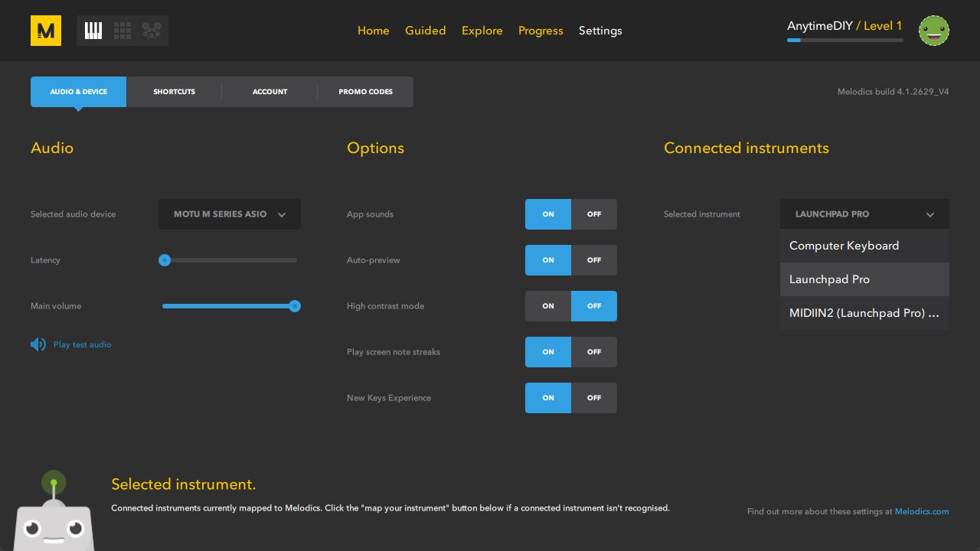This screenshot has width=980, height=551.
Task: Open the MOTU M Series ASIO audio device dropdown
Action: 230,214
